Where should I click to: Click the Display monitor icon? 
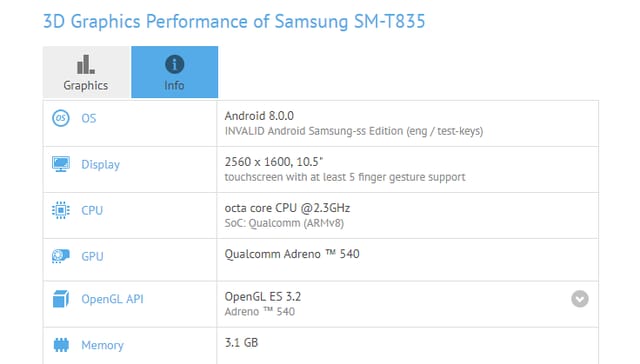[x=60, y=164]
